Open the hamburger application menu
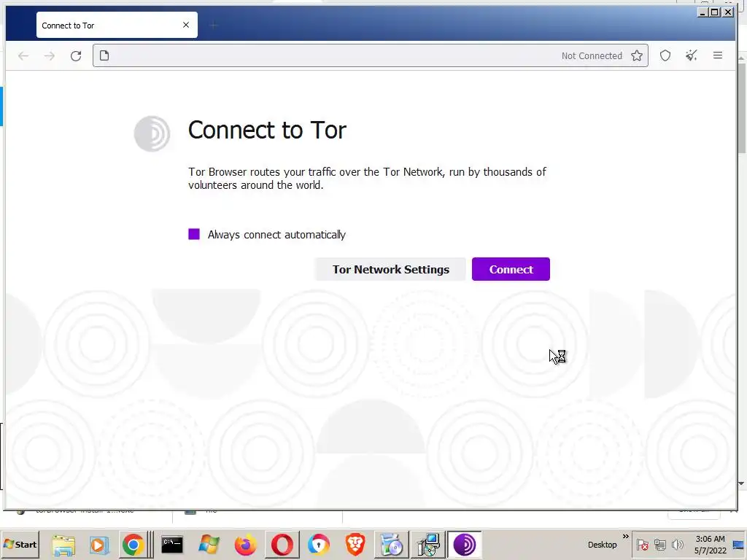The image size is (747, 560). pyautogui.click(x=718, y=55)
